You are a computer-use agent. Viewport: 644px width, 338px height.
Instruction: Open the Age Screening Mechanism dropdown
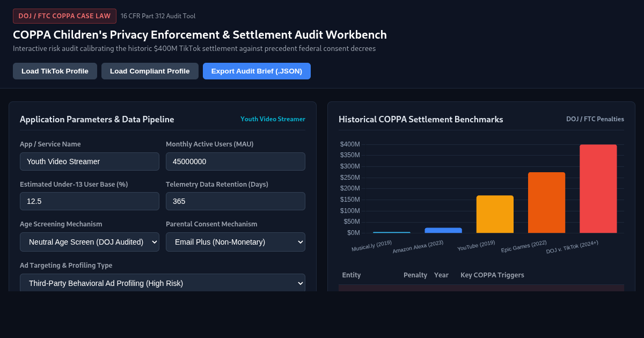[x=90, y=242]
